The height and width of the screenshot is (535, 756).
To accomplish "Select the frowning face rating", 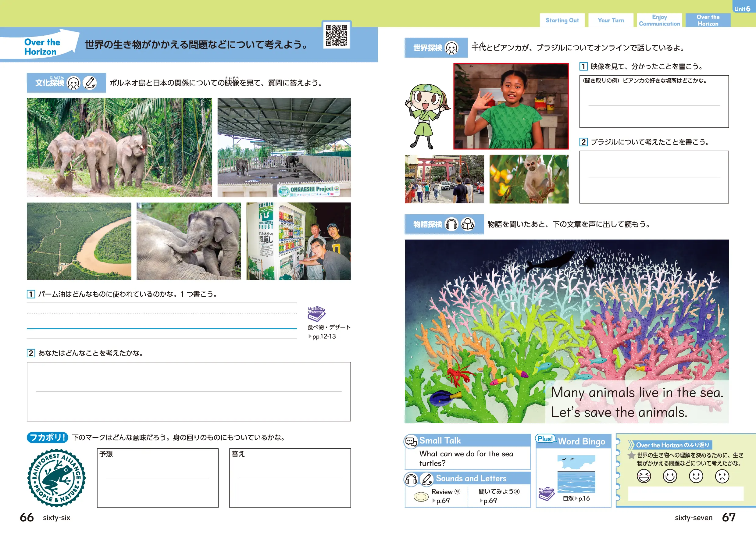I will click(722, 476).
